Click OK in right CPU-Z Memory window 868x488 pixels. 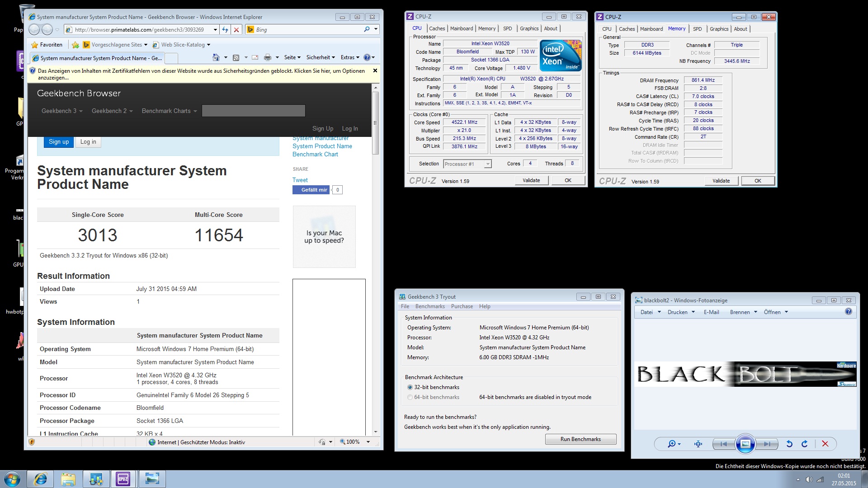(x=758, y=181)
